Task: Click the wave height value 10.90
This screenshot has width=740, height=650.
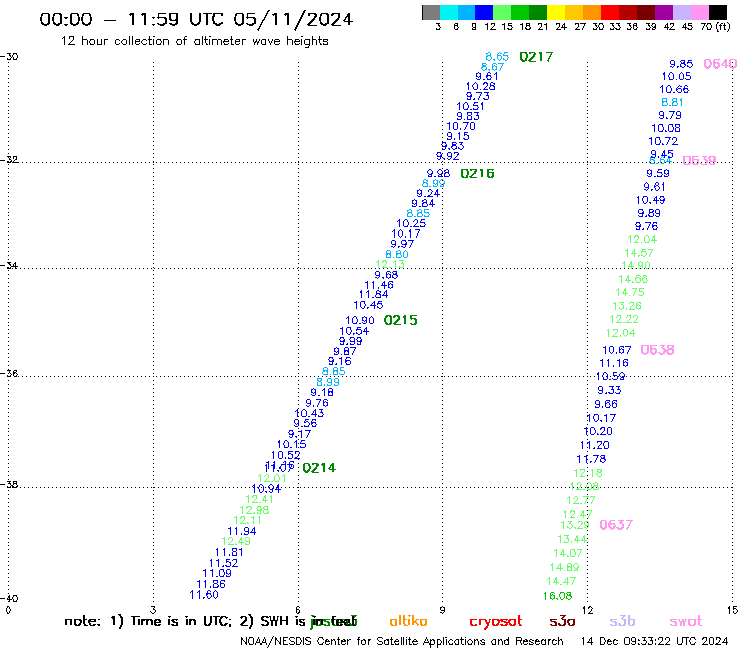Action: pos(360,321)
